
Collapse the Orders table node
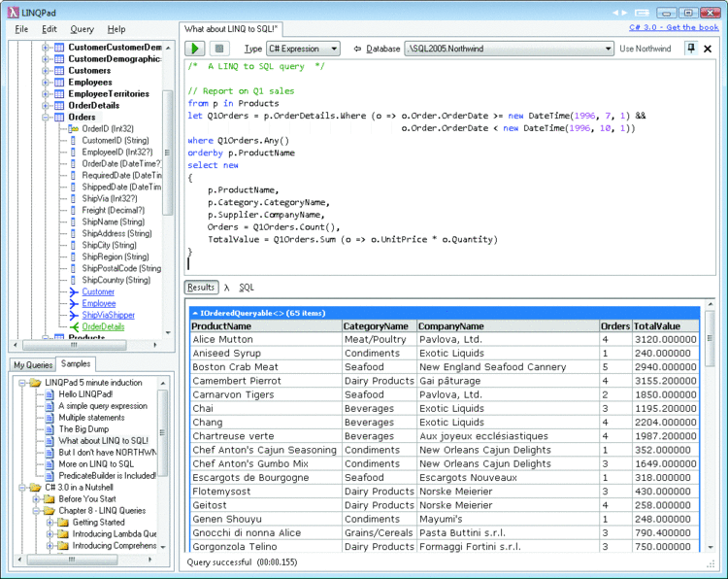tap(45, 118)
